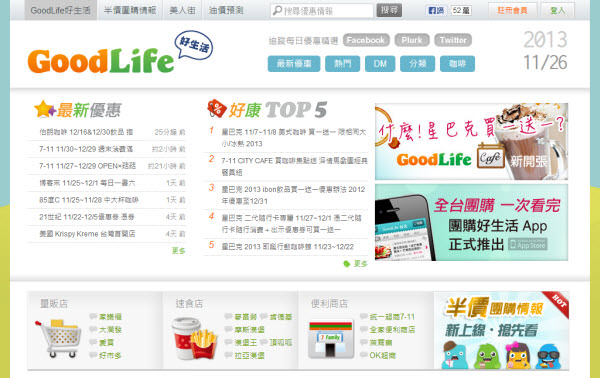Select the 分類 blue button
The width and height of the screenshot is (600, 378).
click(x=417, y=64)
